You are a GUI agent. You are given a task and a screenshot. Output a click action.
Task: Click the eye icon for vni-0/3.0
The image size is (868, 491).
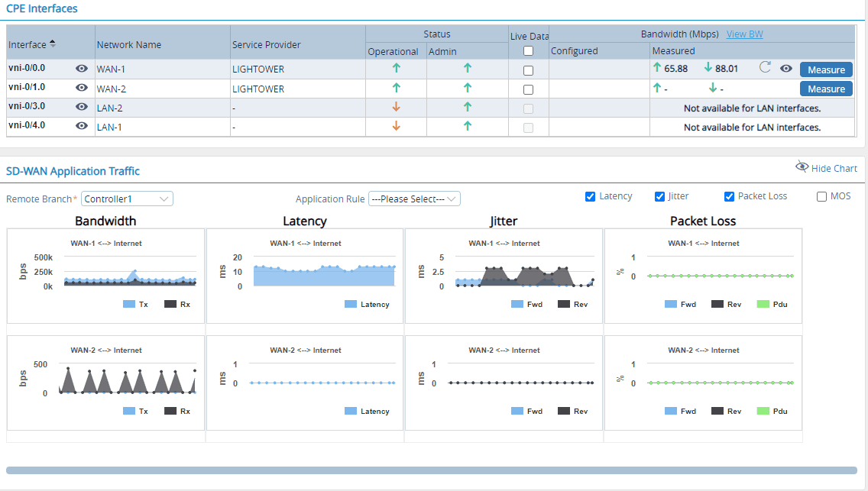(81, 107)
